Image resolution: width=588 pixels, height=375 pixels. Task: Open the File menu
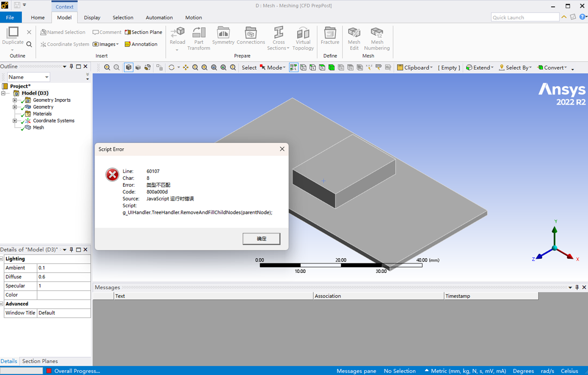point(10,17)
